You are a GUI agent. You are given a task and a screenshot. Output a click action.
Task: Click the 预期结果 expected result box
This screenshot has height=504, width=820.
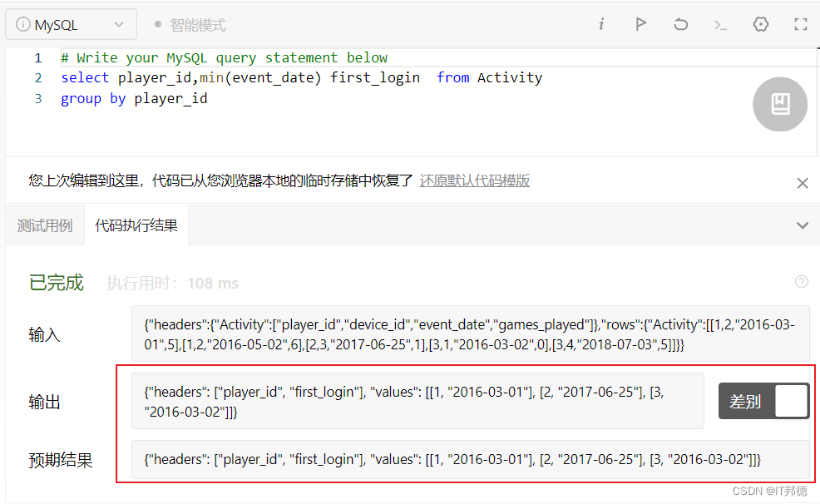[x=470, y=460]
